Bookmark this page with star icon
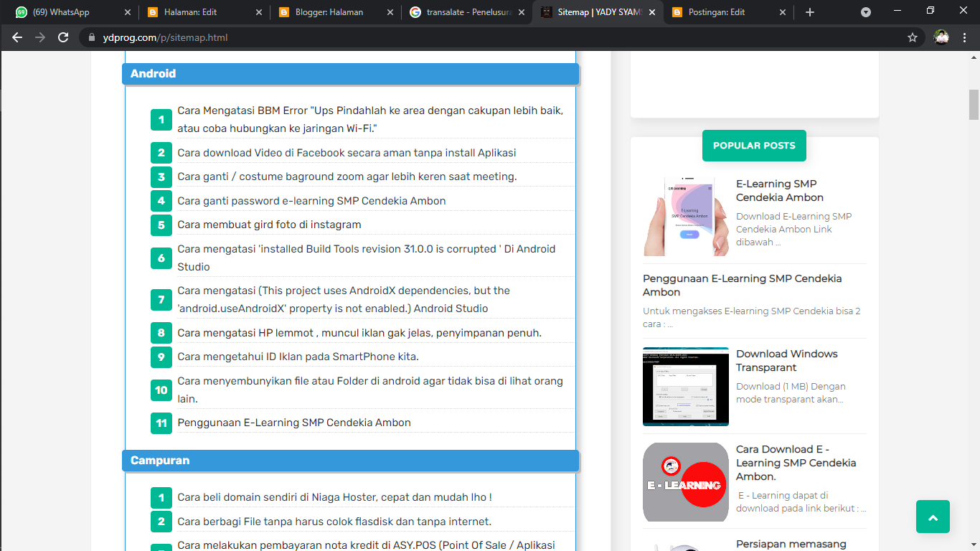The width and height of the screenshot is (980, 551). pos(913,37)
